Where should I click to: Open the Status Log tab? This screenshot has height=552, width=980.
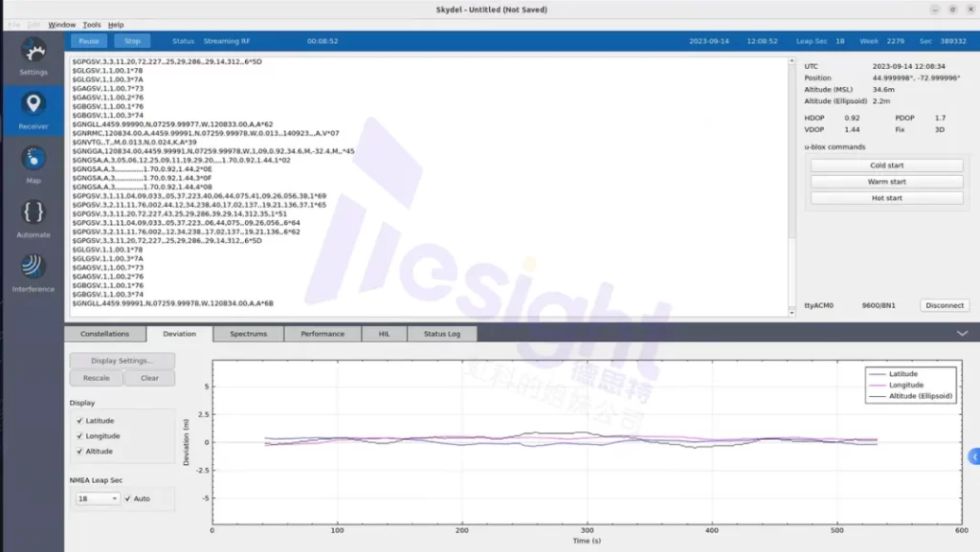(441, 334)
